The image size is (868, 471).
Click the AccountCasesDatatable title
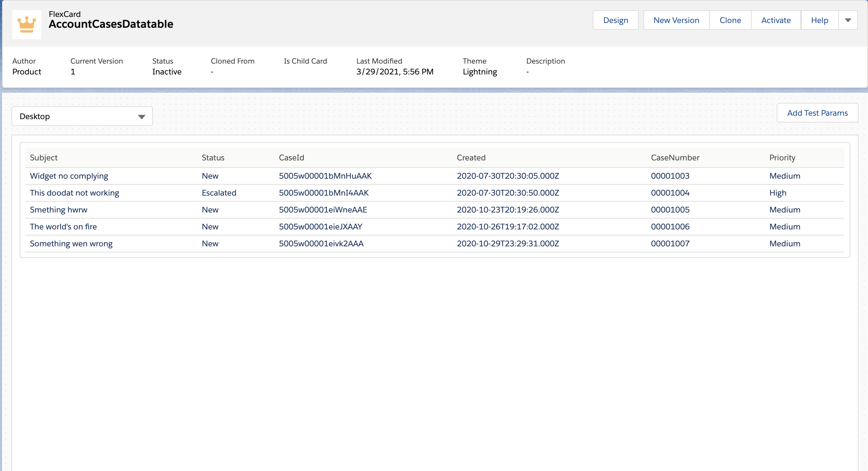click(111, 24)
